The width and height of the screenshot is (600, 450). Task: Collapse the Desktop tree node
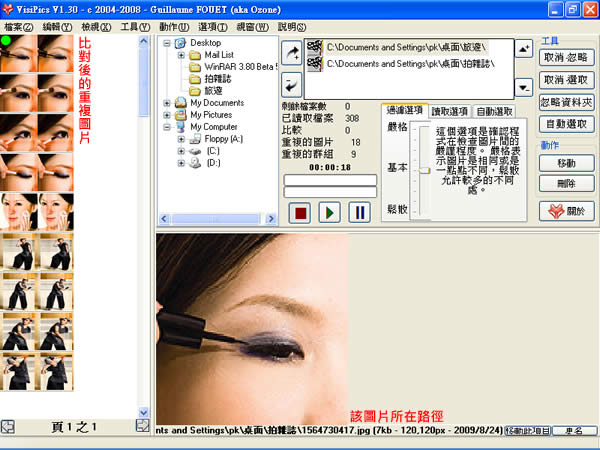click(x=167, y=43)
